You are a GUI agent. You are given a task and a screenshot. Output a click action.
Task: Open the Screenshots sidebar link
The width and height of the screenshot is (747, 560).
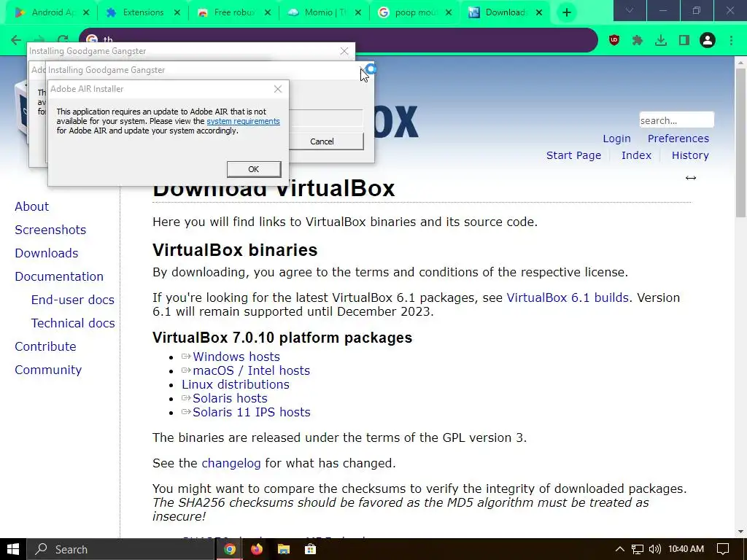coord(50,230)
